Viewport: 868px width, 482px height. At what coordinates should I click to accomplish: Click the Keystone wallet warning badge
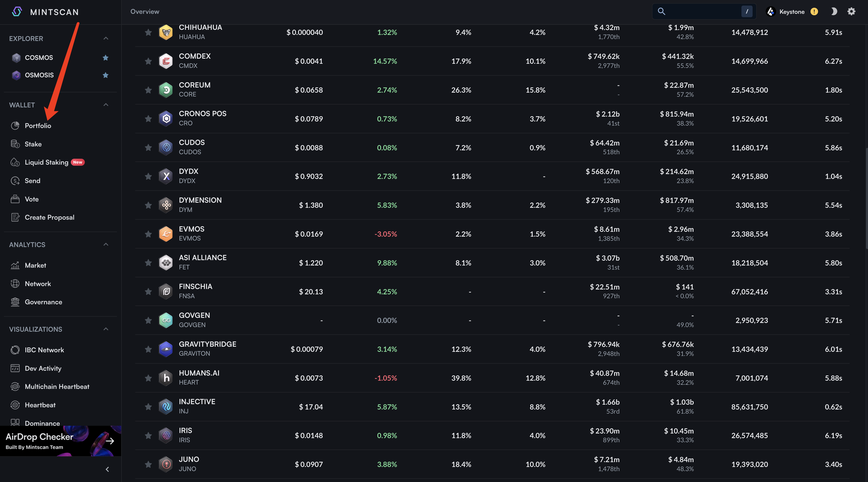[814, 12]
